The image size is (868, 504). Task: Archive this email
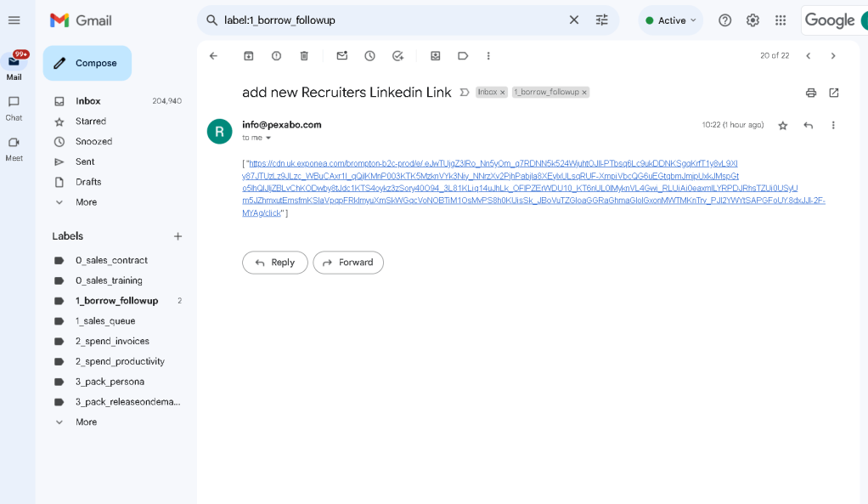(249, 56)
